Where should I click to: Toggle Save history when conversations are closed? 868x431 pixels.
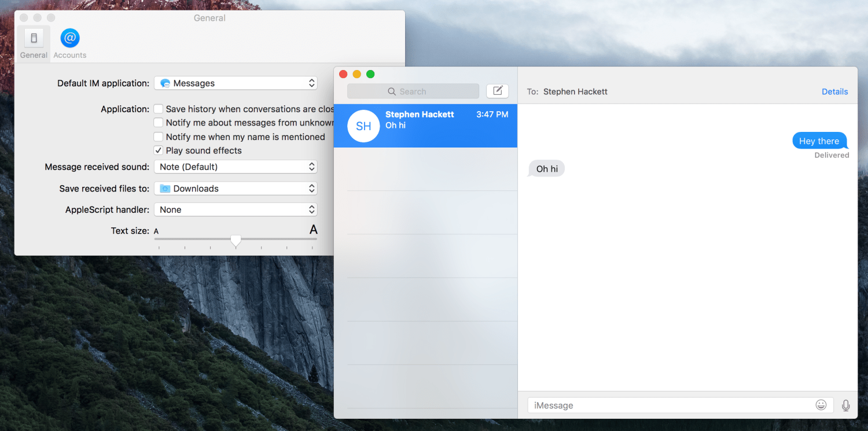pyautogui.click(x=158, y=109)
